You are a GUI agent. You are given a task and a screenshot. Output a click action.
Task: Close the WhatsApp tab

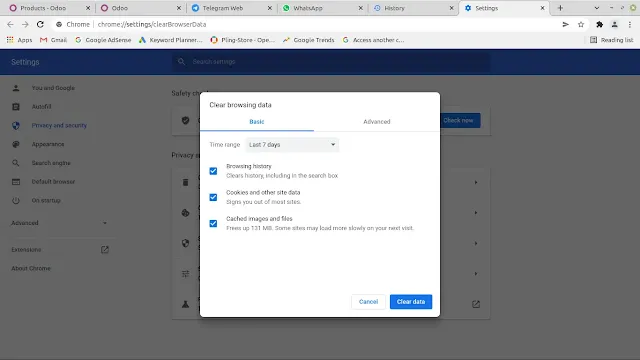tap(361, 8)
